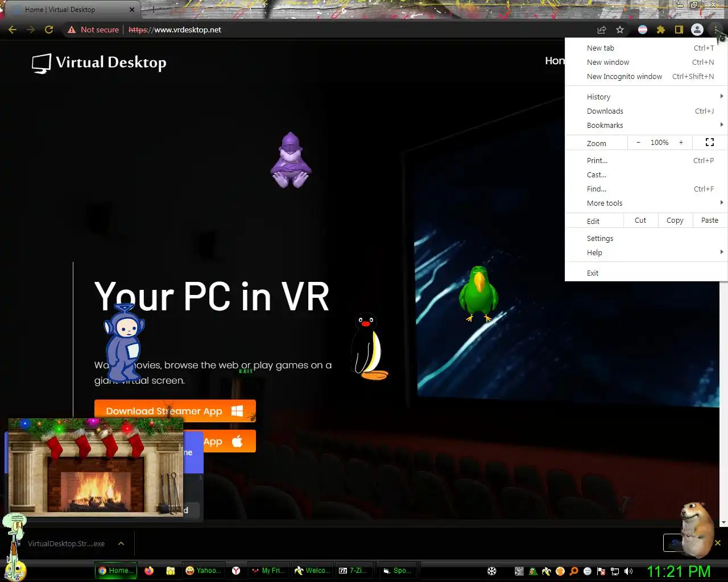
Task: Click the Not secure warning icon
Action: click(72, 30)
